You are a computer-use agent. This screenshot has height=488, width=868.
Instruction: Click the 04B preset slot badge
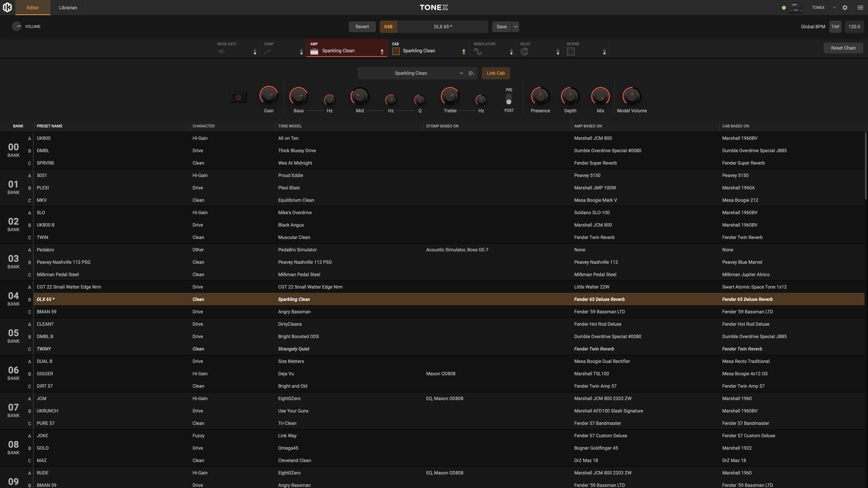[388, 27]
